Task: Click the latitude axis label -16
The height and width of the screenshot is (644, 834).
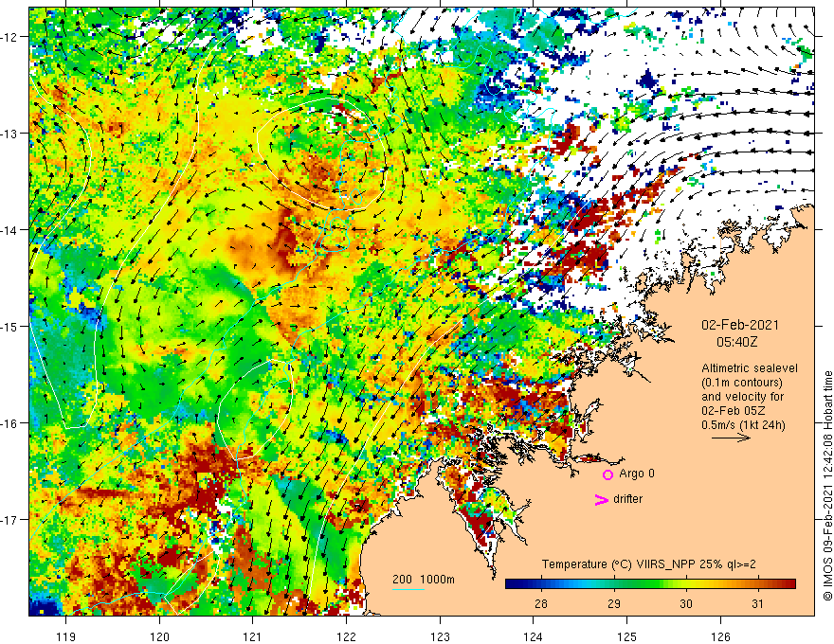Action: click(x=9, y=423)
